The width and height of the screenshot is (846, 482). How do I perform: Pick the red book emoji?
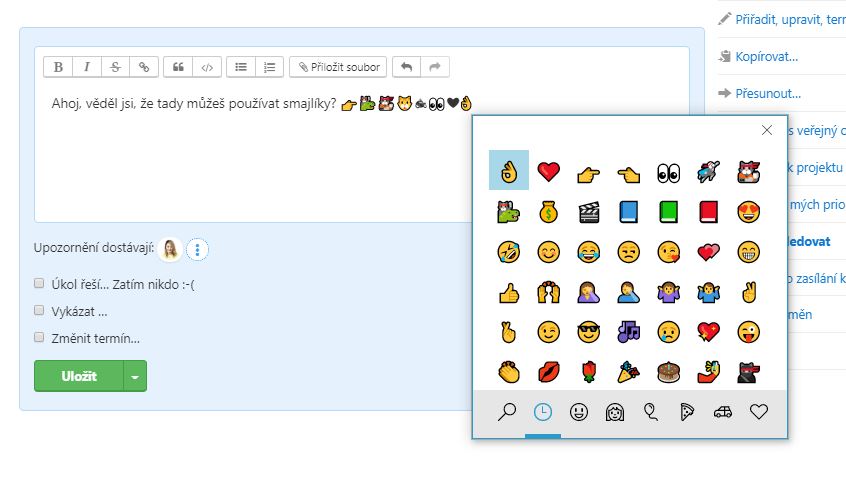pos(708,212)
